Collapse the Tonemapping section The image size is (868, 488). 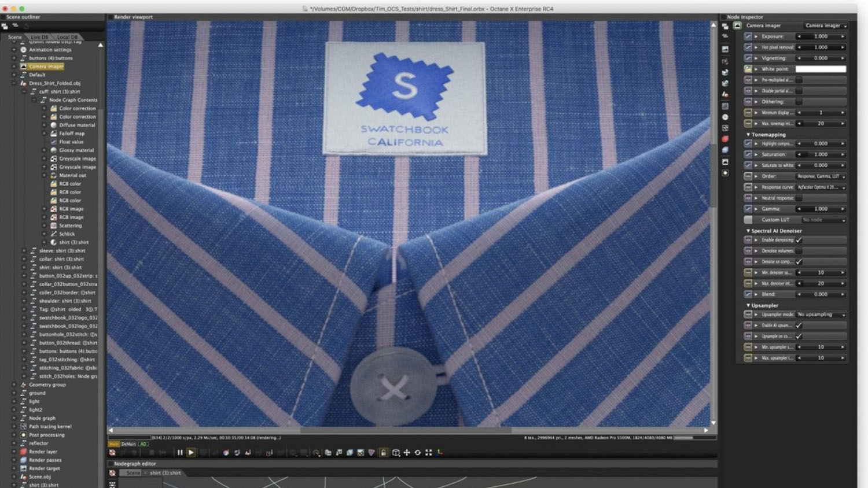(748, 135)
